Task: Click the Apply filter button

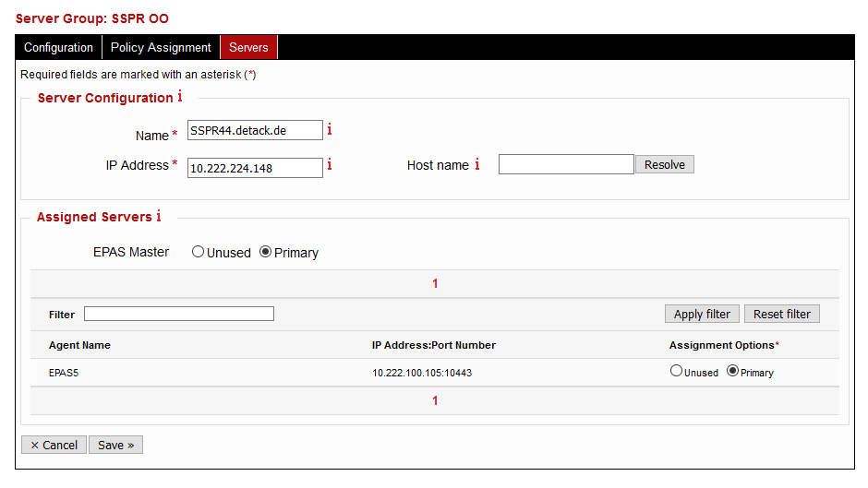Action: [702, 314]
